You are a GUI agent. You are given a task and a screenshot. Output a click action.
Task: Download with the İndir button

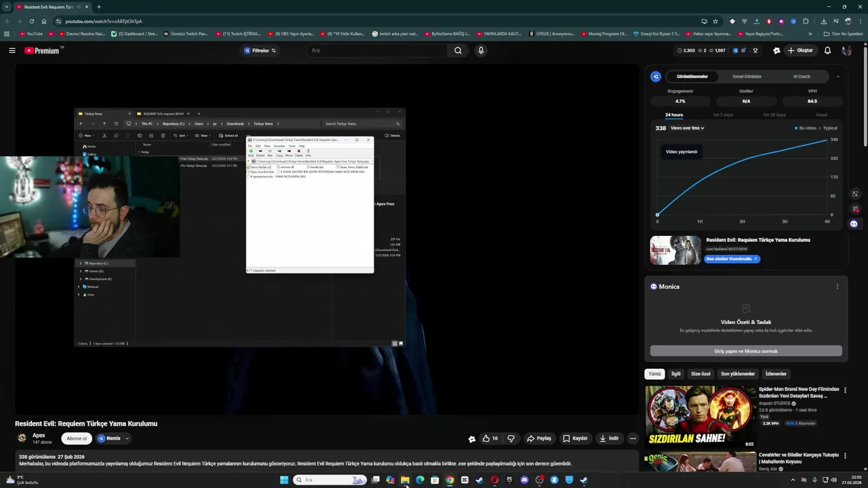tap(609, 439)
